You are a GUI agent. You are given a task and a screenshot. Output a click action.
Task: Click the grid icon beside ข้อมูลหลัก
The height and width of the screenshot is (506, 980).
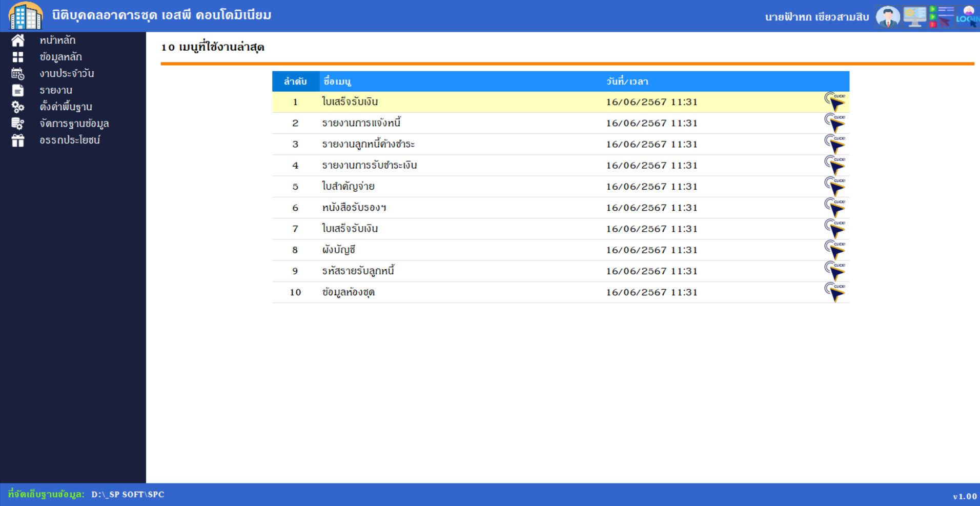click(x=18, y=57)
